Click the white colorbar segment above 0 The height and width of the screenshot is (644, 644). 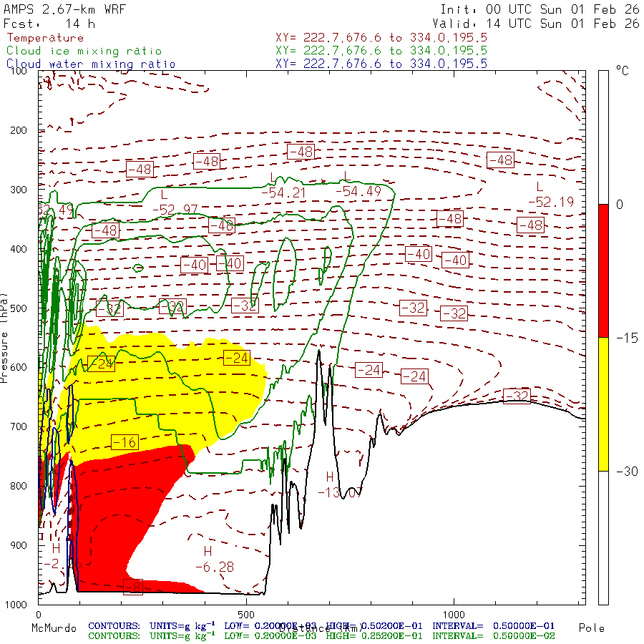coord(603,137)
